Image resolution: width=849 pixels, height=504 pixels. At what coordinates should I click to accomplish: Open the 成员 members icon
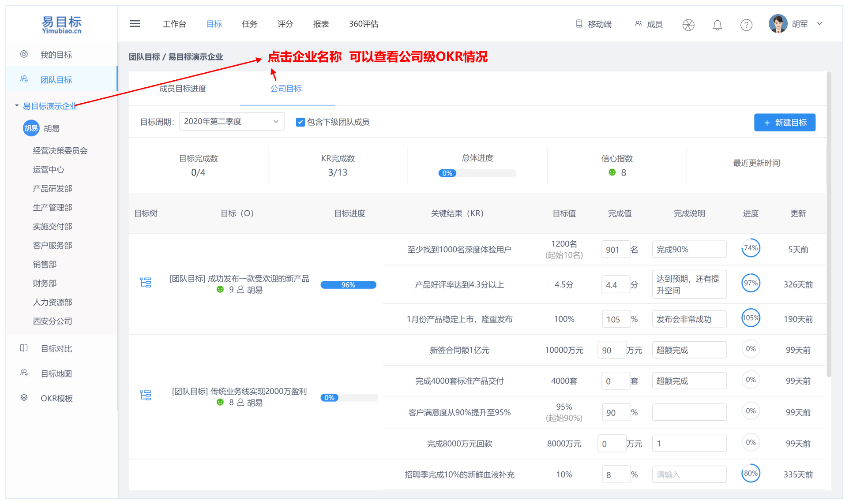(638, 24)
